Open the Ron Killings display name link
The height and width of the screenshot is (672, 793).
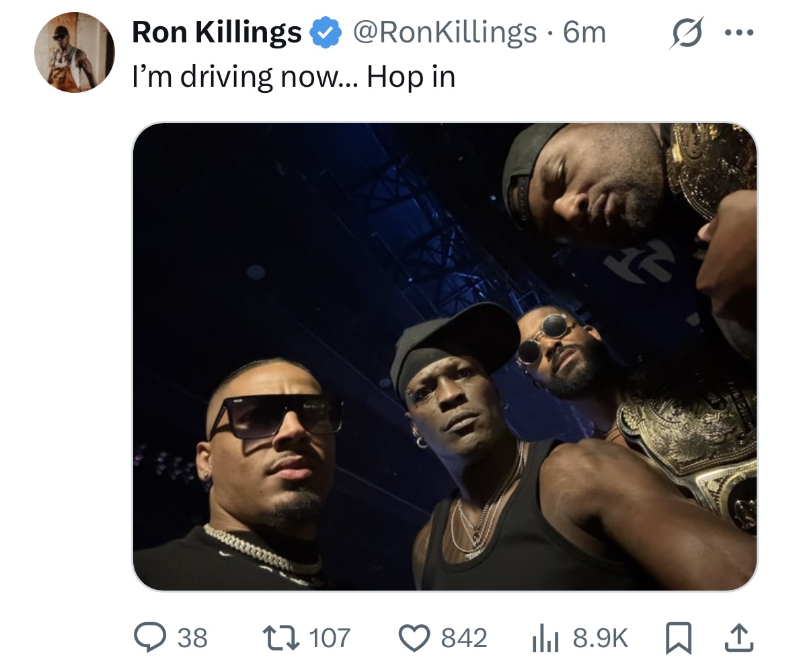217,32
